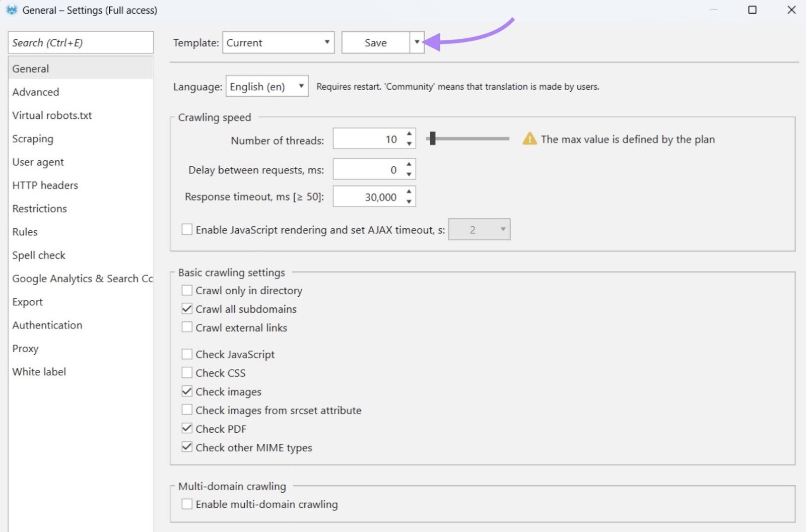Open the White label settings section

click(39, 371)
